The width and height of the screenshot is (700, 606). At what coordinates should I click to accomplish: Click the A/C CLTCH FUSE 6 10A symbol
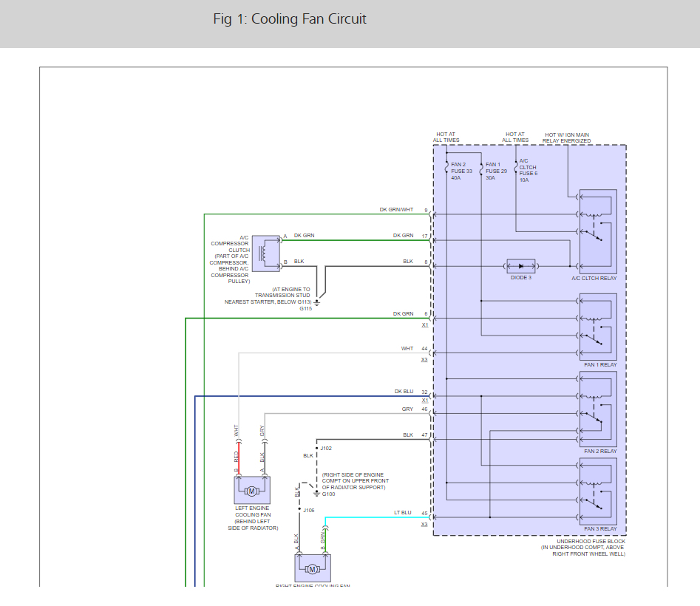[x=516, y=168]
